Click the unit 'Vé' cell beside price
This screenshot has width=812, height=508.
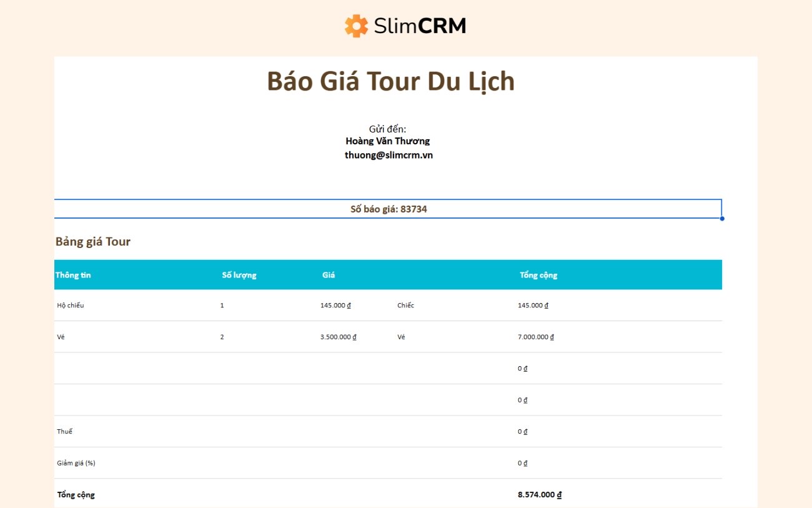(x=401, y=337)
